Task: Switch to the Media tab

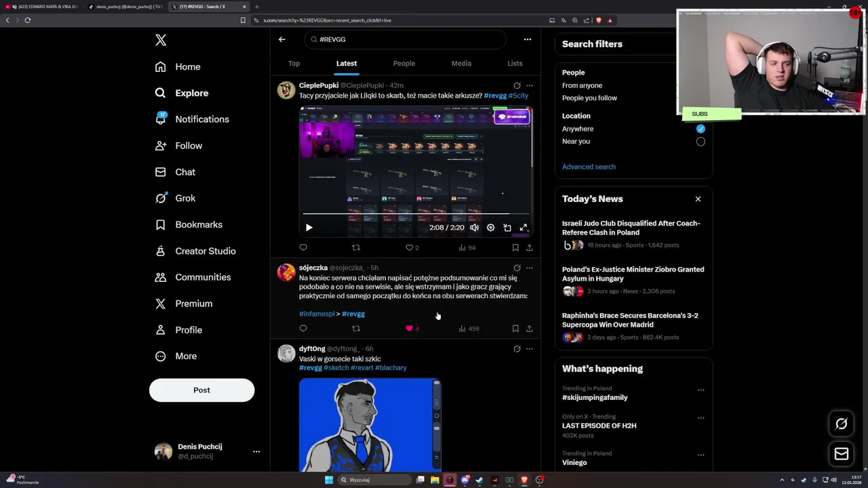Action: click(x=461, y=64)
